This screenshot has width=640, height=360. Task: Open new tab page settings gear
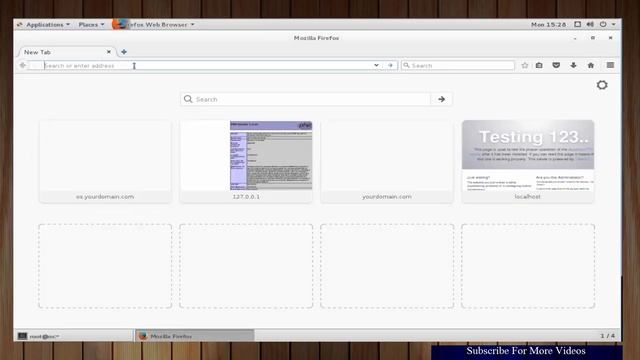coord(602,85)
